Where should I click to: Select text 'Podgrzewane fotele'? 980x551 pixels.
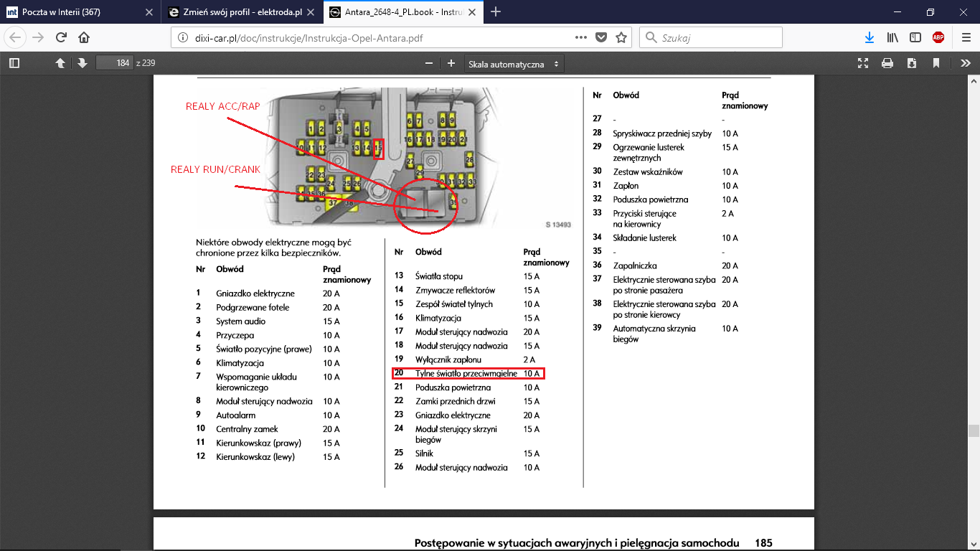coord(252,307)
